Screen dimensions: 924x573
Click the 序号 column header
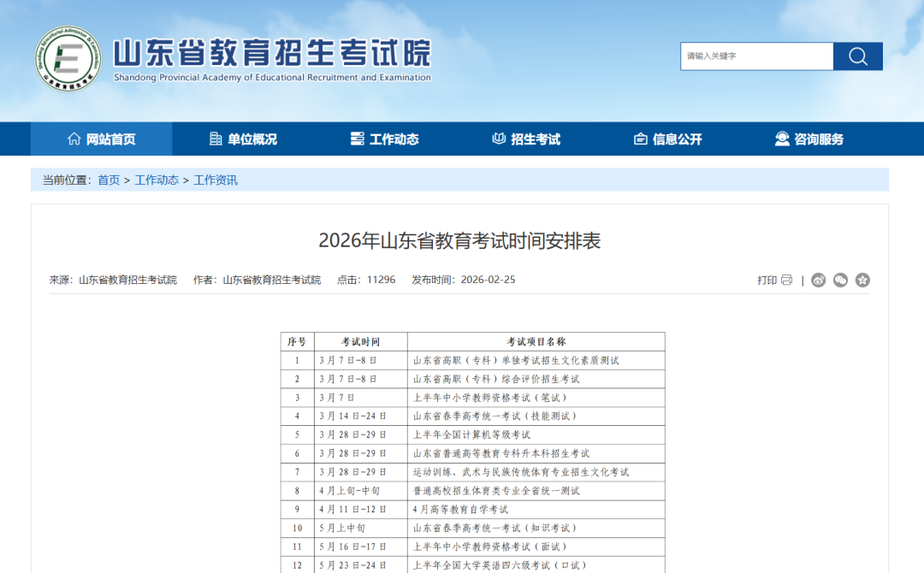pyautogui.click(x=297, y=341)
